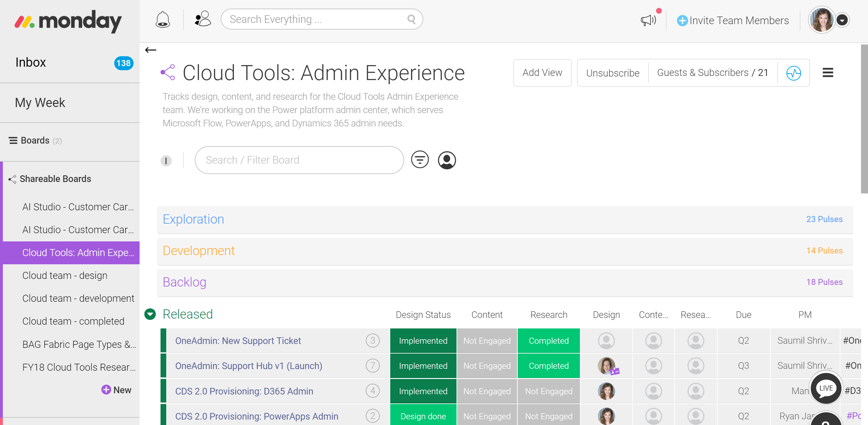
Task: Click the Unsubscribe button
Action: 612,73
